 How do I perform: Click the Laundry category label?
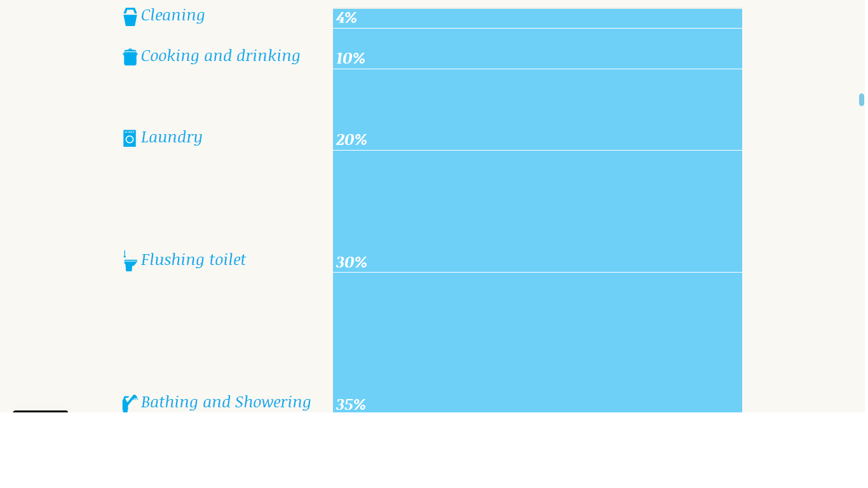click(172, 137)
